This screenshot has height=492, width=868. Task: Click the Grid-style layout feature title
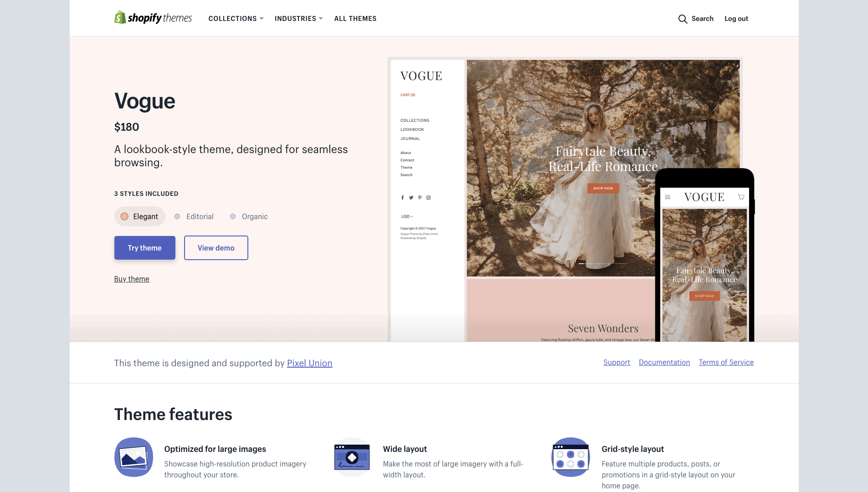click(632, 449)
